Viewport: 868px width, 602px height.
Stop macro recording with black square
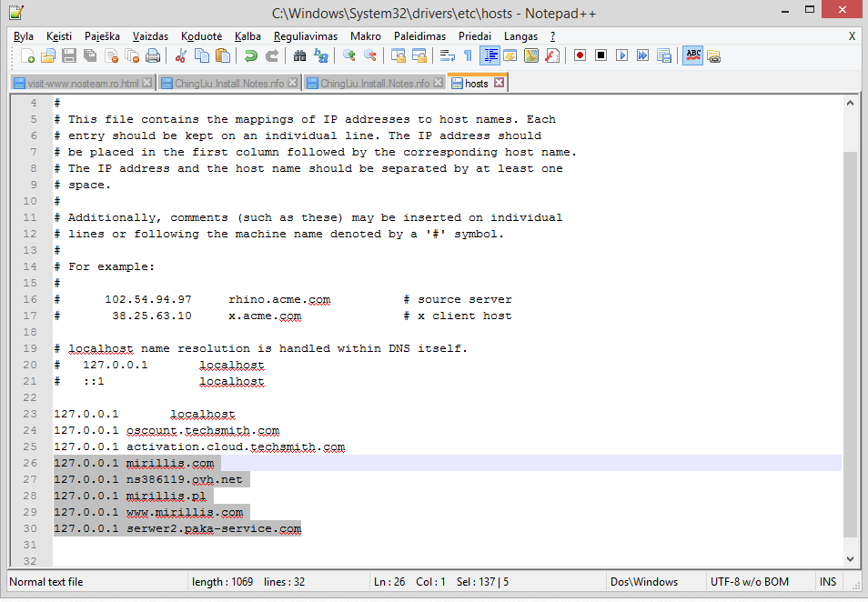601,55
